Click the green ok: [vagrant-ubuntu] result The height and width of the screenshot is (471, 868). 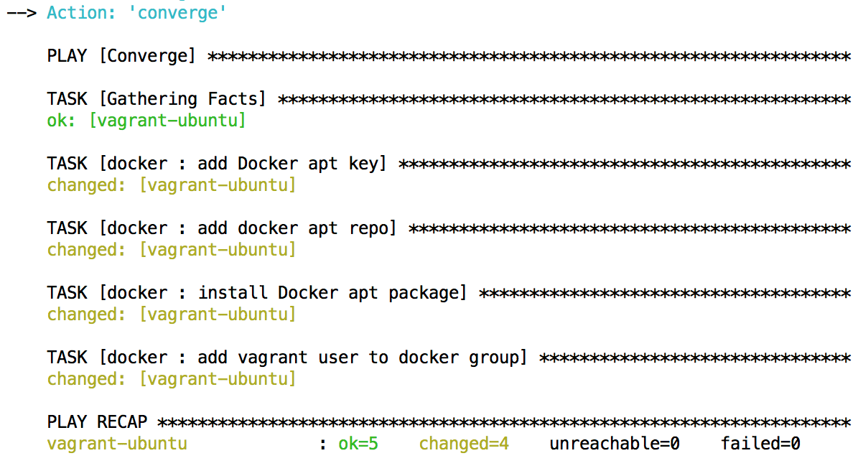[x=146, y=121]
